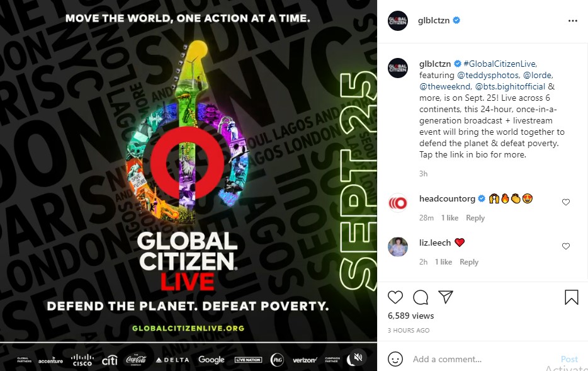
Task: Reply to headcountorg's comment
Action: click(x=475, y=218)
